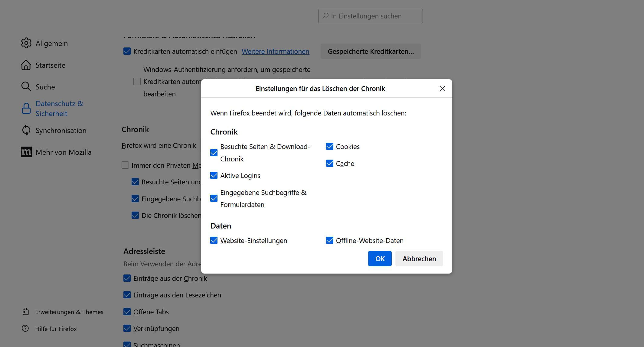This screenshot has width=644, height=347.
Task: Click the Suche magnifier icon in sidebar
Action: pyautogui.click(x=26, y=87)
